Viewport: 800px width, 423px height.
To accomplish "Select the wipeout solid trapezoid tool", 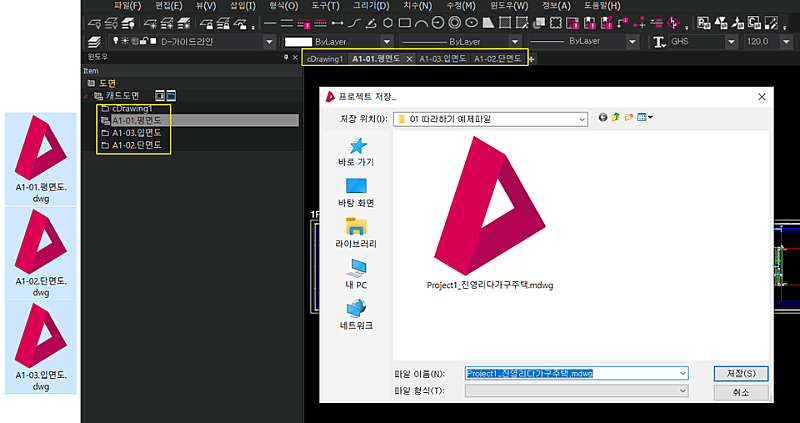I will pyautogui.click(x=488, y=23).
